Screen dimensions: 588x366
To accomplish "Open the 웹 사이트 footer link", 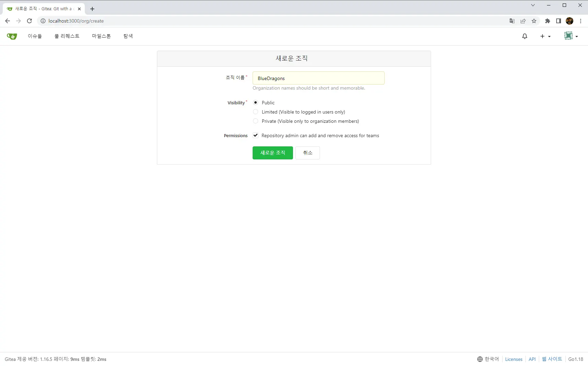I will tap(552, 359).
